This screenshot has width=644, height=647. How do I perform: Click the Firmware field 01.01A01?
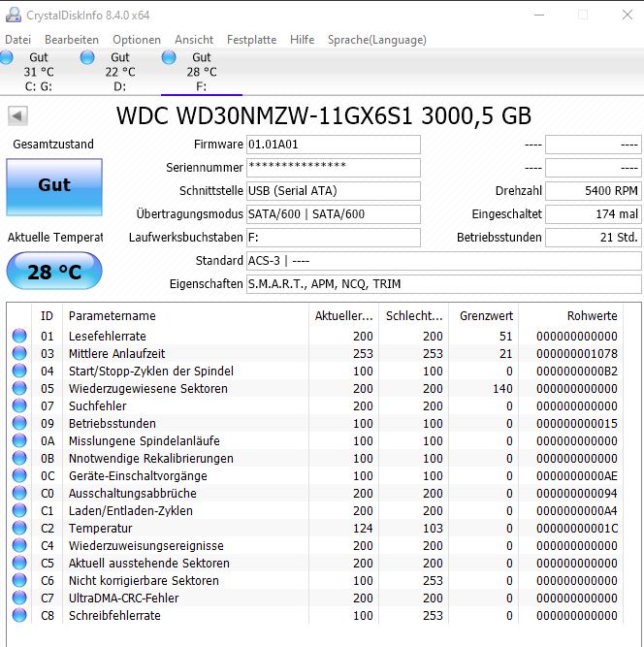click(x=334, y=145)
